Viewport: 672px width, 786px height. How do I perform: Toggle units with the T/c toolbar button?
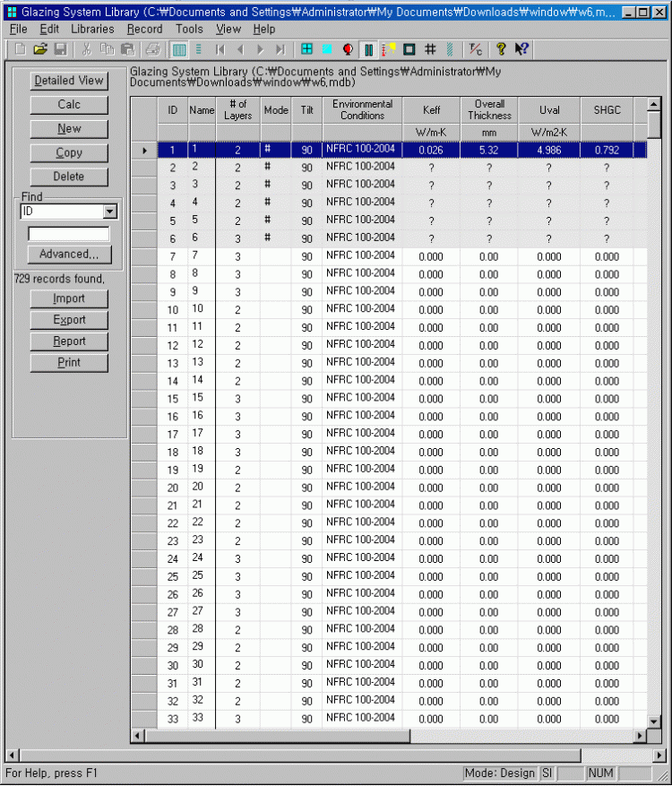coord(476,49)
